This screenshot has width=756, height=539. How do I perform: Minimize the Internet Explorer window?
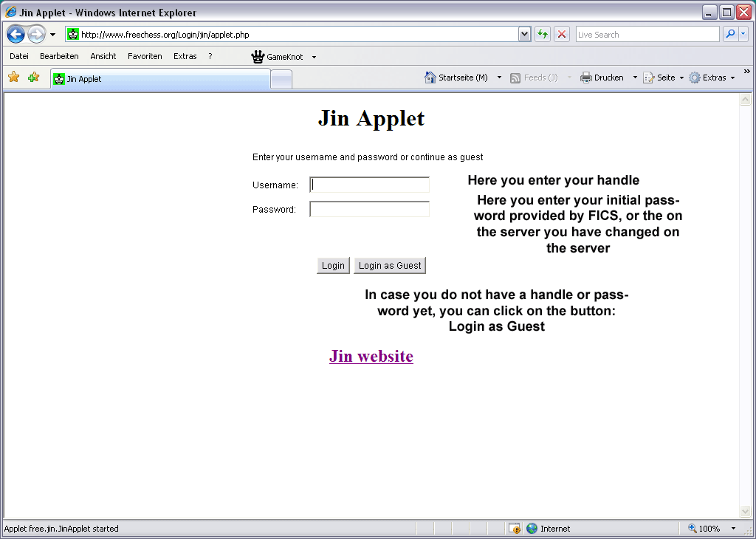point(709,13)
